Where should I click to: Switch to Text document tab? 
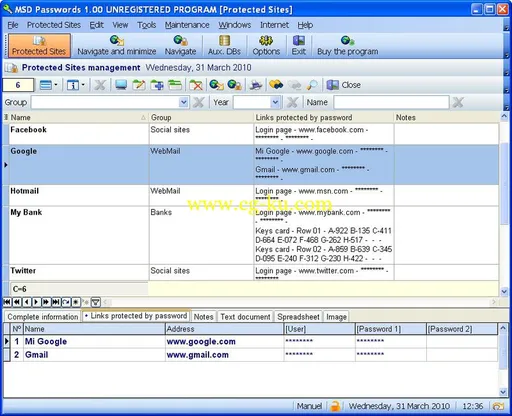coord(245,317)
